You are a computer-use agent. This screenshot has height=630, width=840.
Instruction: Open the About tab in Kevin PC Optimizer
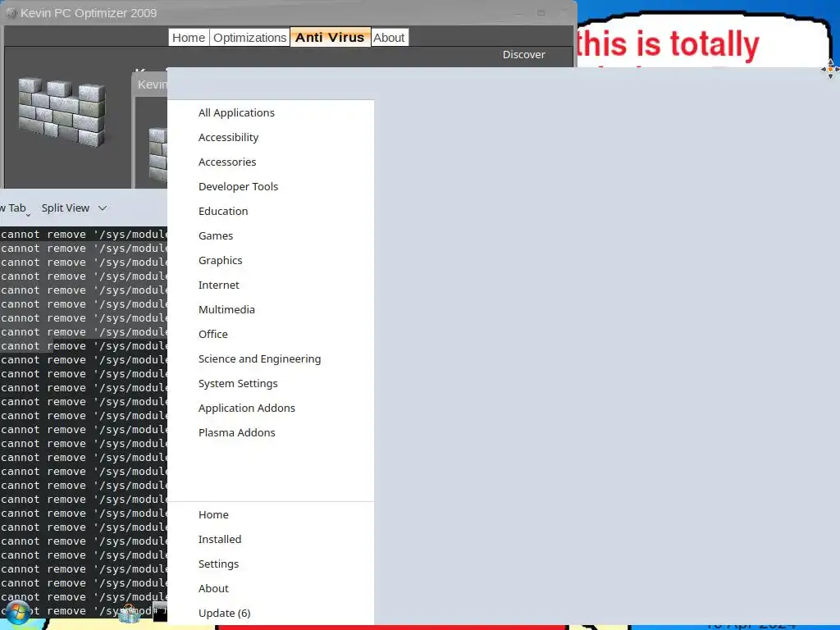[389, 38]
